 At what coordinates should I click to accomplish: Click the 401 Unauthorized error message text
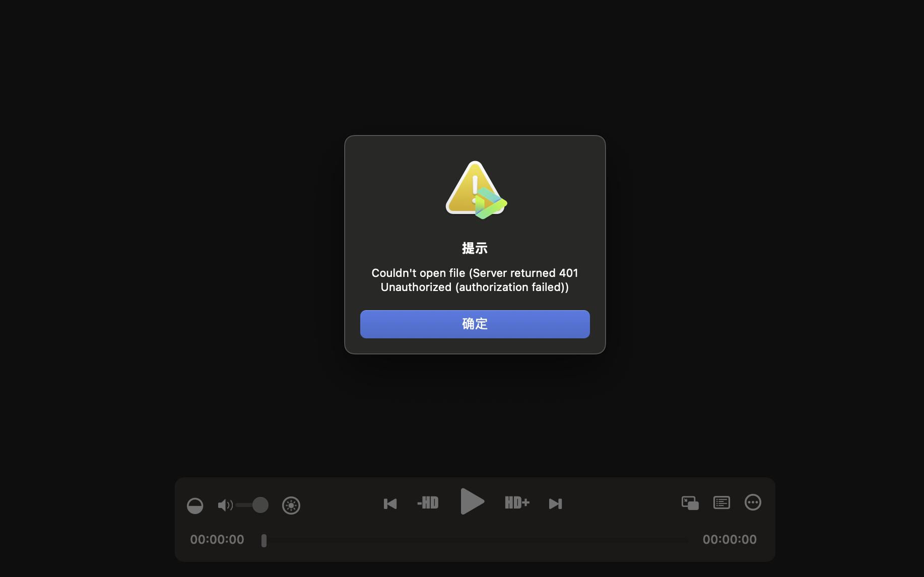pyautogui.click(x=475, y=280)
